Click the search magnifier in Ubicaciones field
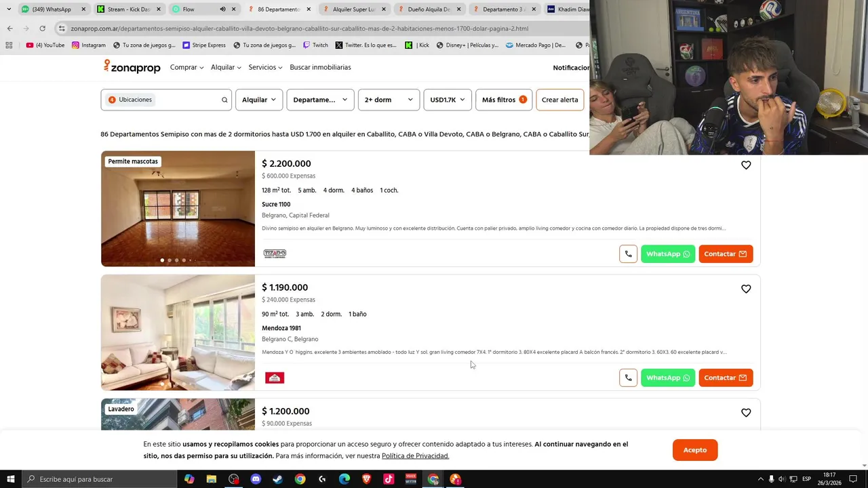 [x=224, y=100]
